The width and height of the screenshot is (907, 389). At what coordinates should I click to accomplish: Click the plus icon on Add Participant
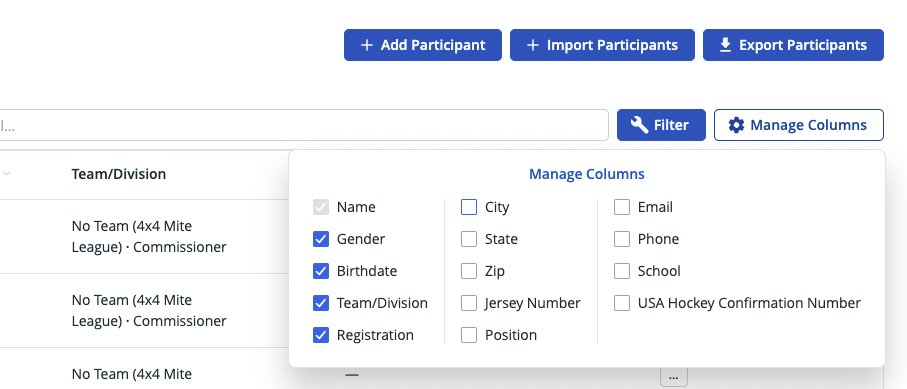pos(366,45)
